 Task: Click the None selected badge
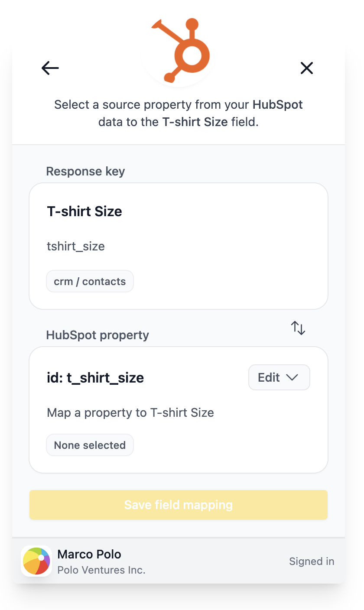[90, 445]
